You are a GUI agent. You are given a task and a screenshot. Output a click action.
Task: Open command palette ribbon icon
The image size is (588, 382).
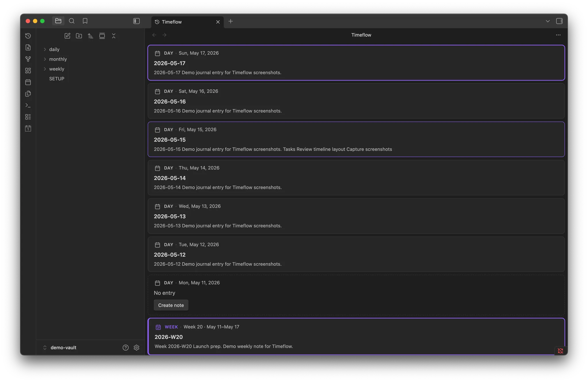click(28, 105)
